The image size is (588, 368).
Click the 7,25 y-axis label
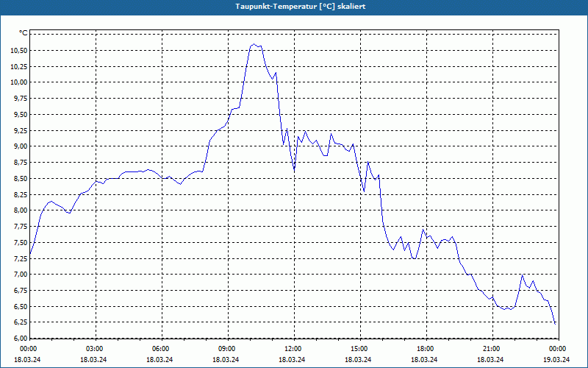coord(21,259)
